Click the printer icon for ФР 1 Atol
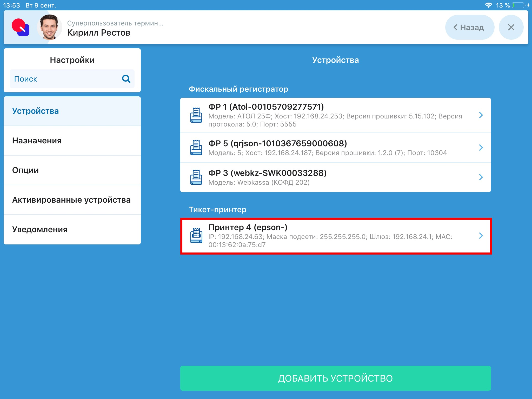 click(x=196, y=115)
